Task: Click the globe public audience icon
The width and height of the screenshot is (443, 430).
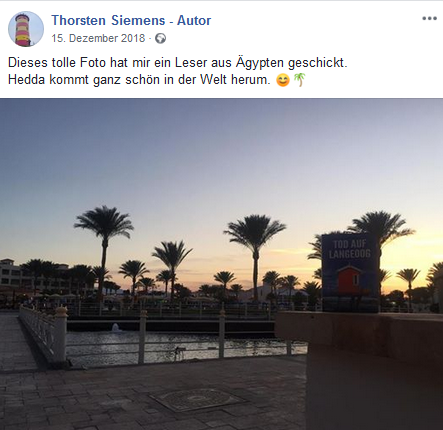Action: coord(160,39)
